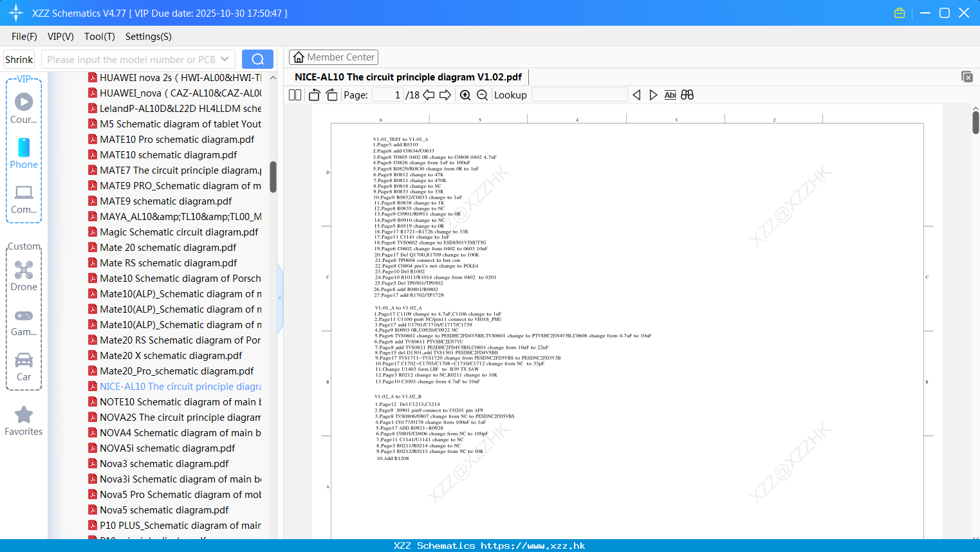Select the Game console category
This screenshot has height=552, width=980.
24,322
